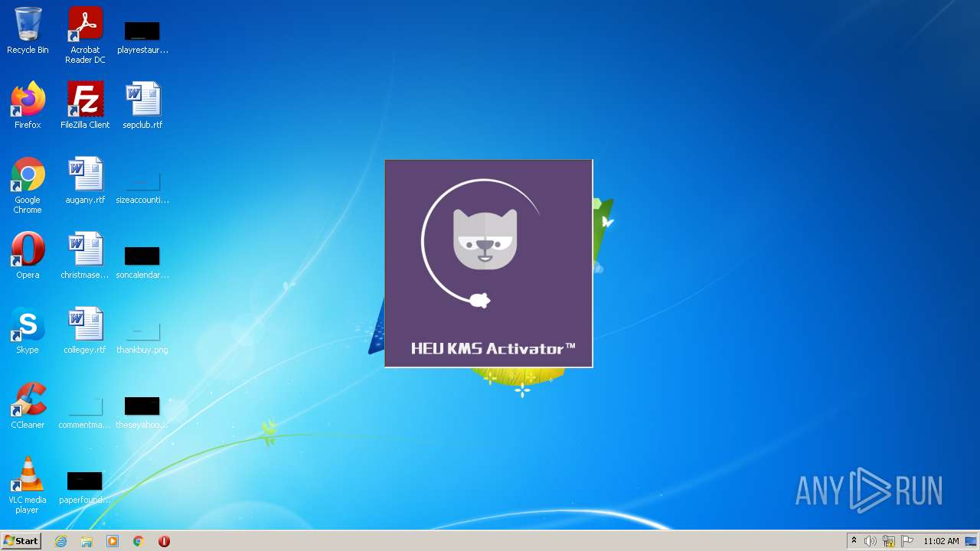
Task: Launch FileZilla Client shortcut
Action: pos(85,106)
